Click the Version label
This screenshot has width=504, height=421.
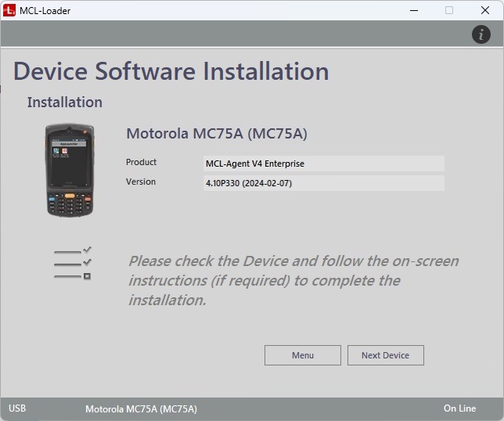(x=141, y=182)
